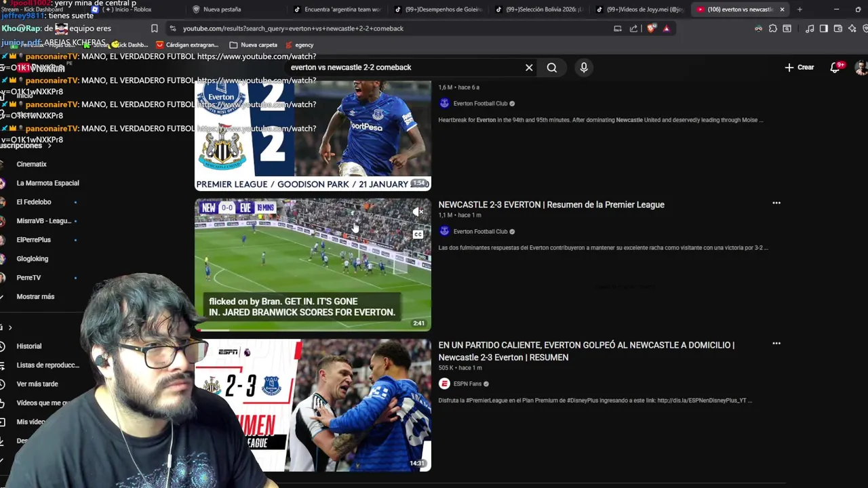Open Historial in the sidebar
The image size is (868, 488).
(29, 346)
